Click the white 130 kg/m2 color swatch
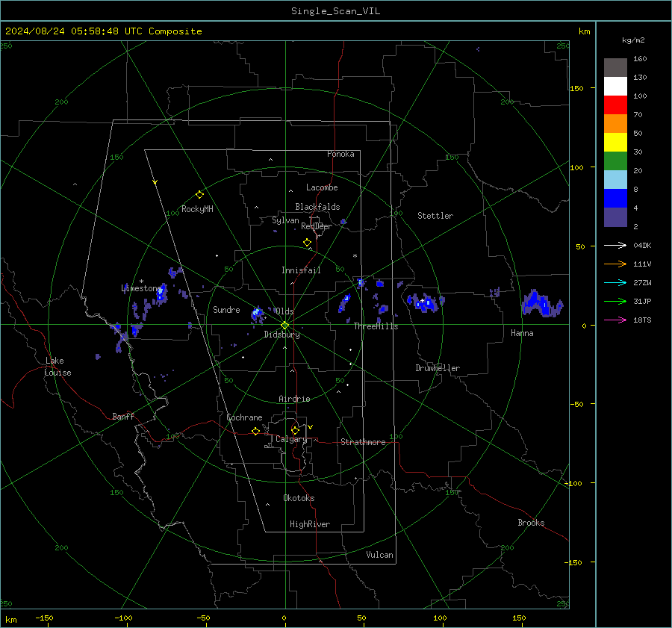Screen dimensions: 672x628 615,87
